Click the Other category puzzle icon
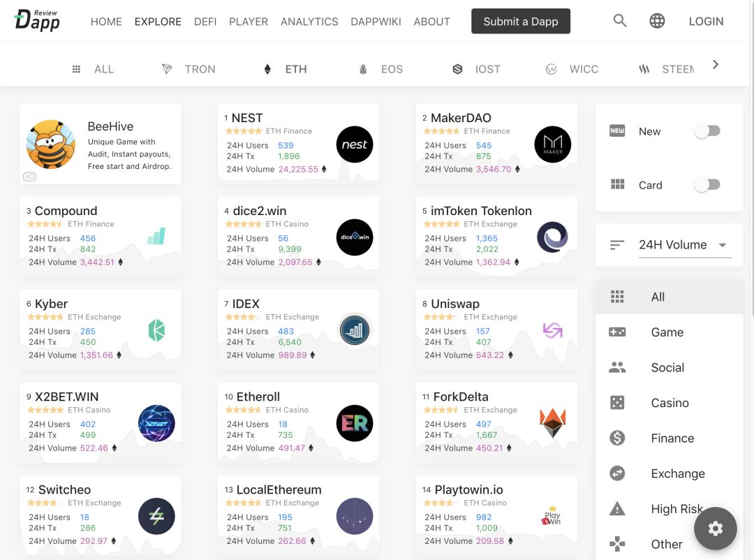This screenshot has height=560, width=754. click(617, 544)
